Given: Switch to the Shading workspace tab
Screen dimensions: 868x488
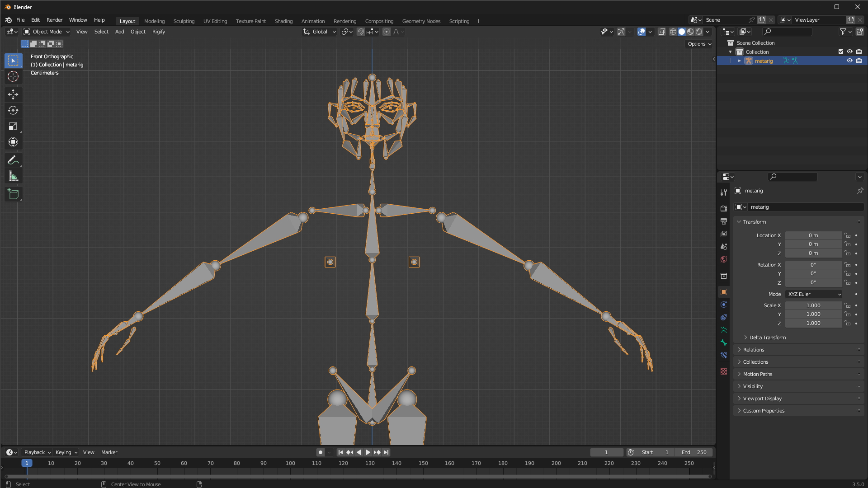Looking at the screenshot, I should (283, 21).
